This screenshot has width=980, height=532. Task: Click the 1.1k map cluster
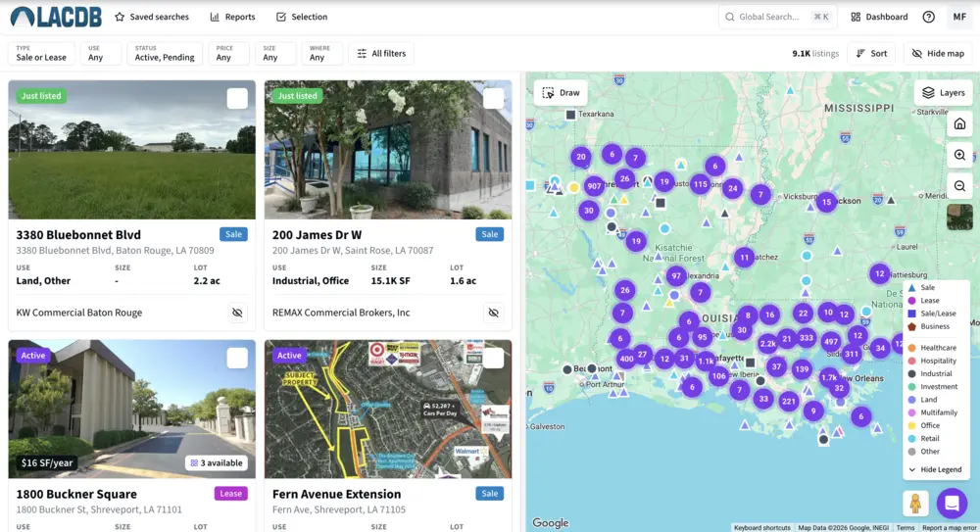click(706, 361)
